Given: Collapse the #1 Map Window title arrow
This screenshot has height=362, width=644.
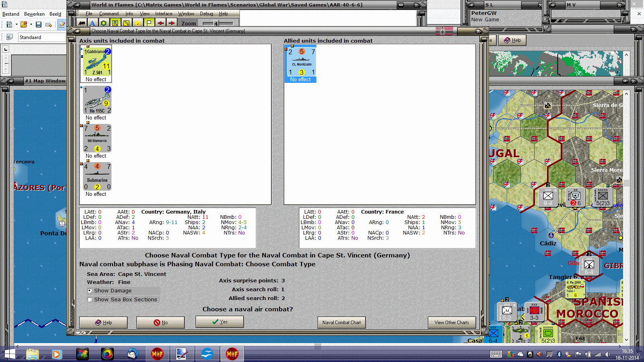Looking at the screenshot, I should 10,81.
